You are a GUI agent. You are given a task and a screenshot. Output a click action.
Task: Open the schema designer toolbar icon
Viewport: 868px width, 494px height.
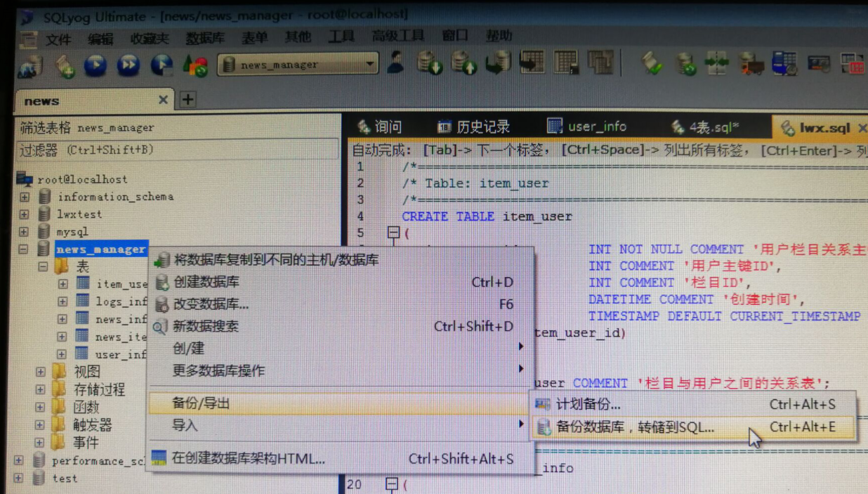(x=600, y=63)
